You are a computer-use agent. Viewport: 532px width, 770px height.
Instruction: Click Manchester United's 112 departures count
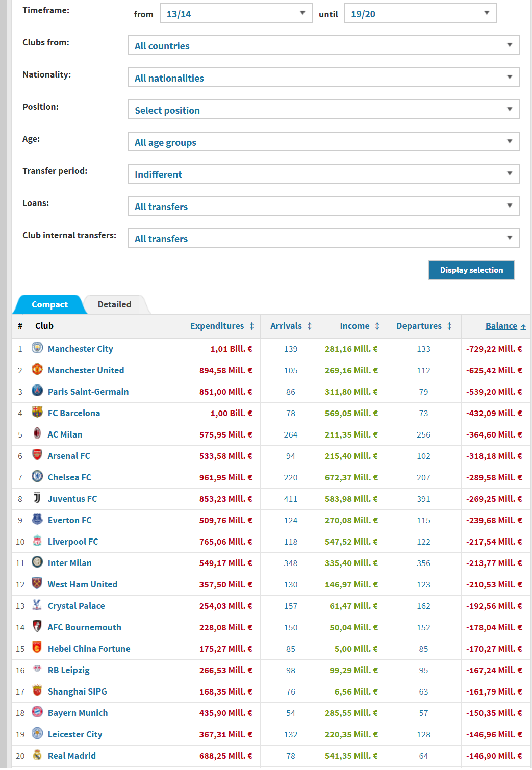point(424,371)
